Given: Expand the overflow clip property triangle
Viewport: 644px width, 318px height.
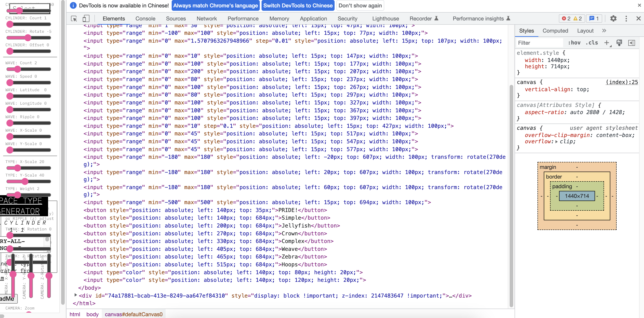Looking at the screenshot, I should 556,142.
